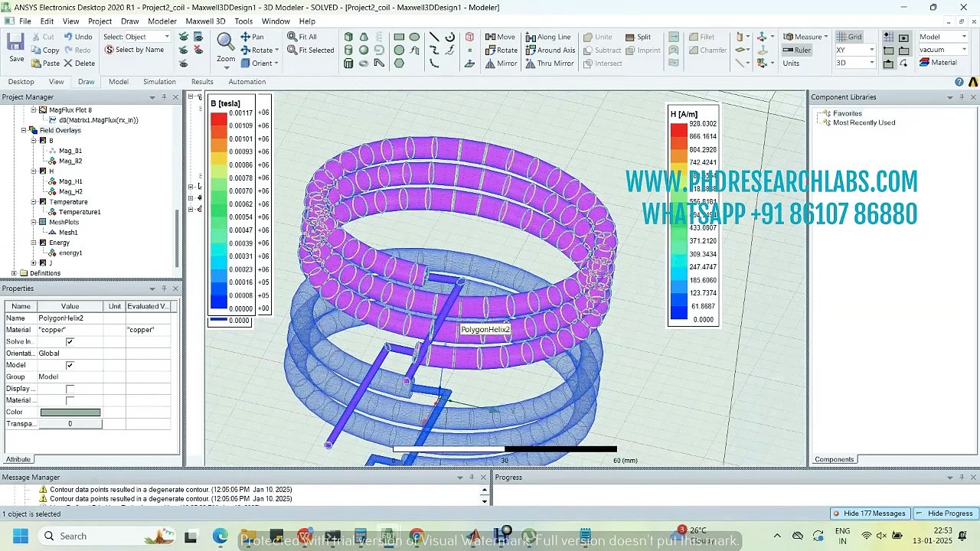Toggle the Material Appearance checkbox
Viewport: 980px width, 551px height.
(x=70, y=400)
